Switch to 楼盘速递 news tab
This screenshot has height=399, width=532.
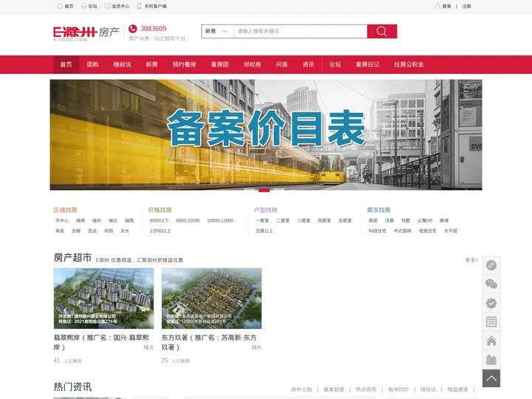(457, 389)
